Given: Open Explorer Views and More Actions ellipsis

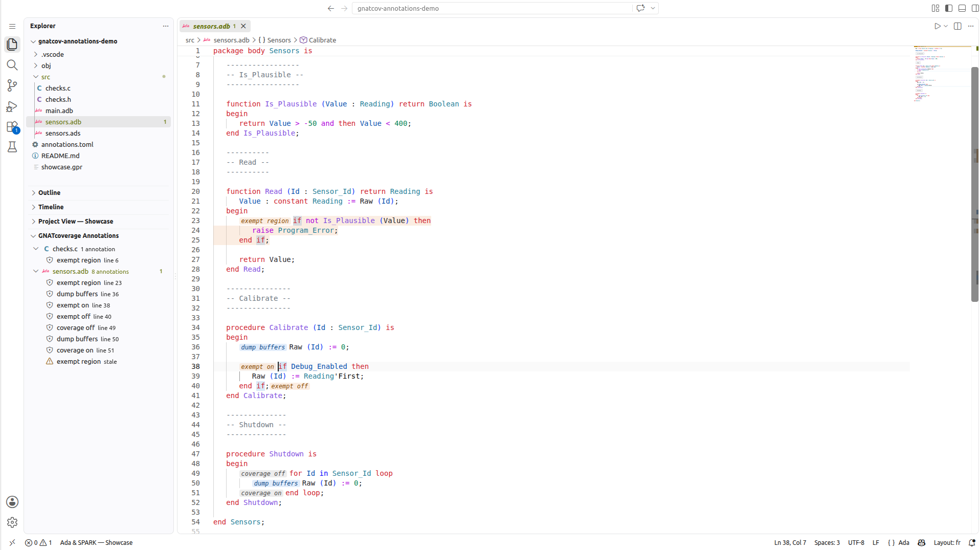Looking at the screenshot, I should 166,26.
